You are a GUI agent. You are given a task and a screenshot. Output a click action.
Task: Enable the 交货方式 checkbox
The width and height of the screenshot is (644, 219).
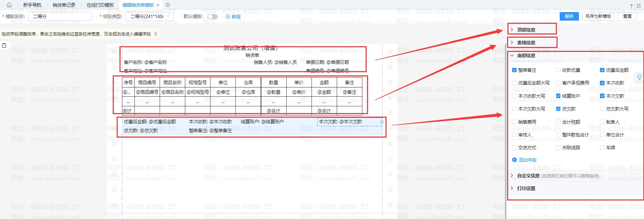514,148
